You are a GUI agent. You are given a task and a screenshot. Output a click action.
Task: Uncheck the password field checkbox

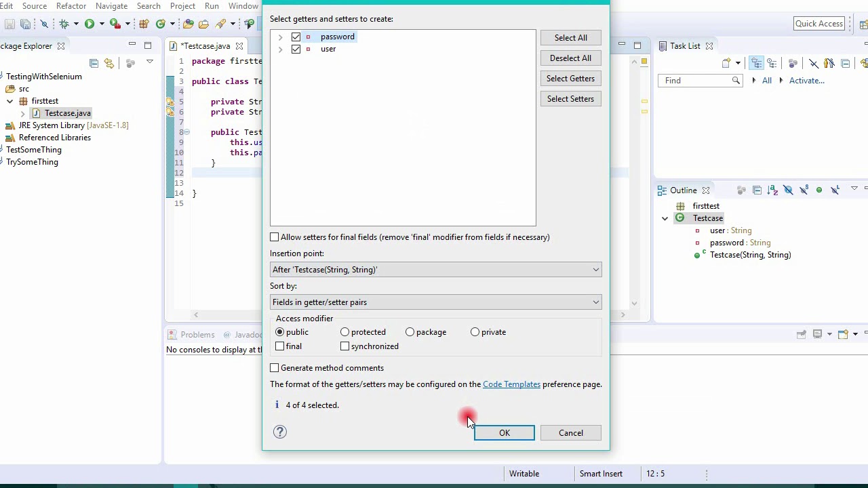pos(296,37)
